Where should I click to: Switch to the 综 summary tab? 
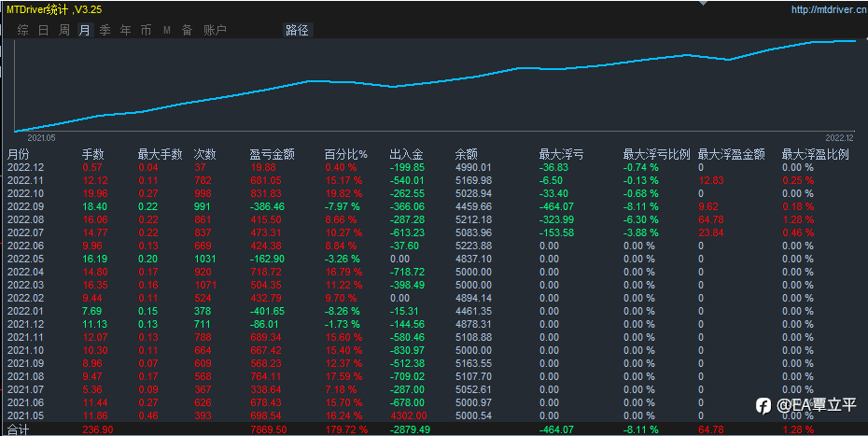(x=22, y=30)
